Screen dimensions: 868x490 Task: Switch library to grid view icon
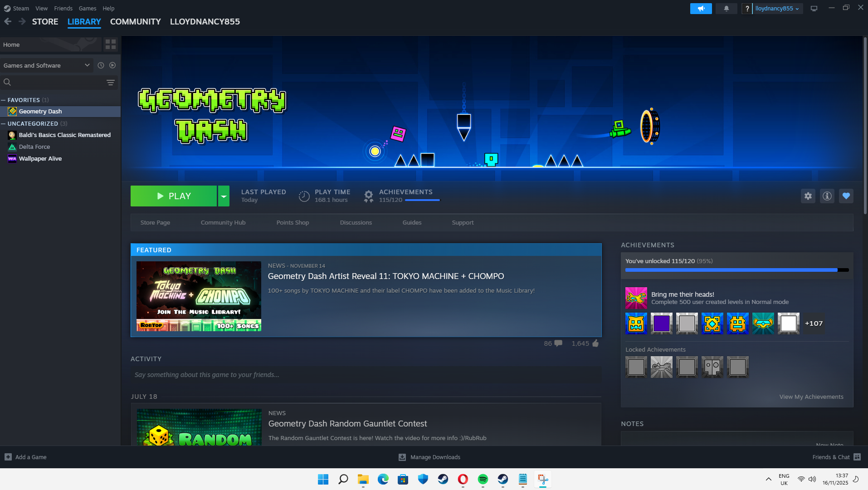pyautogui.click(x=110, y=44)
